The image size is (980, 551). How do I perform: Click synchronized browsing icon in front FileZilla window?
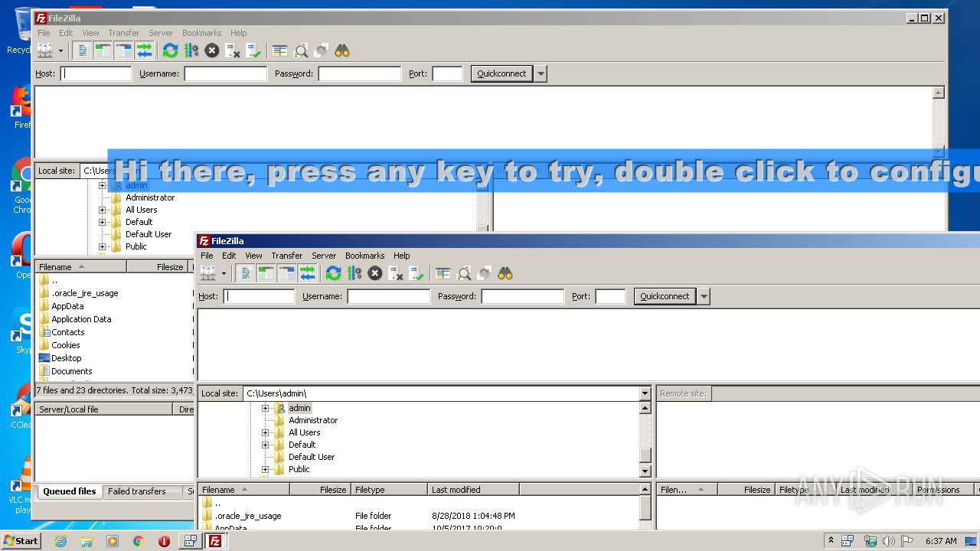click(484, 273)
